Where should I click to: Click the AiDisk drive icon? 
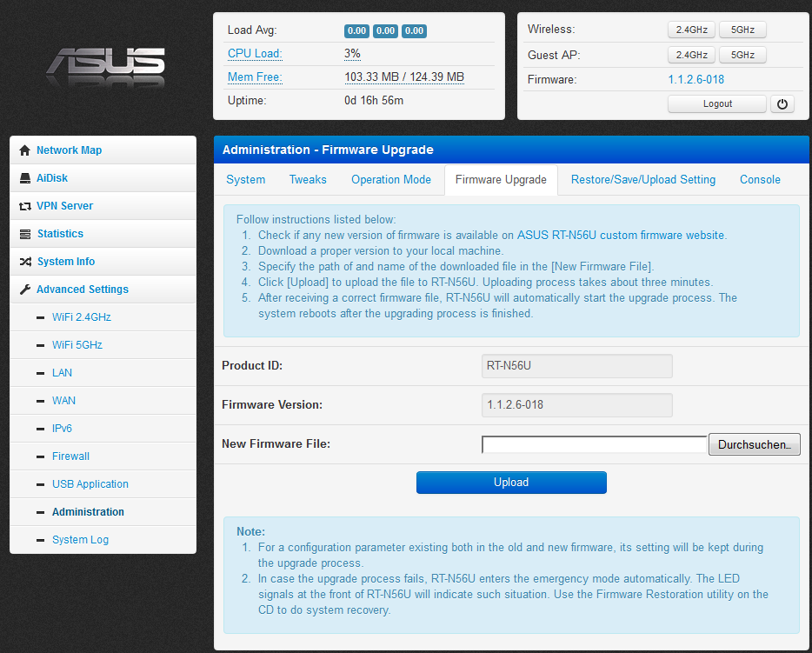[24, 178]
